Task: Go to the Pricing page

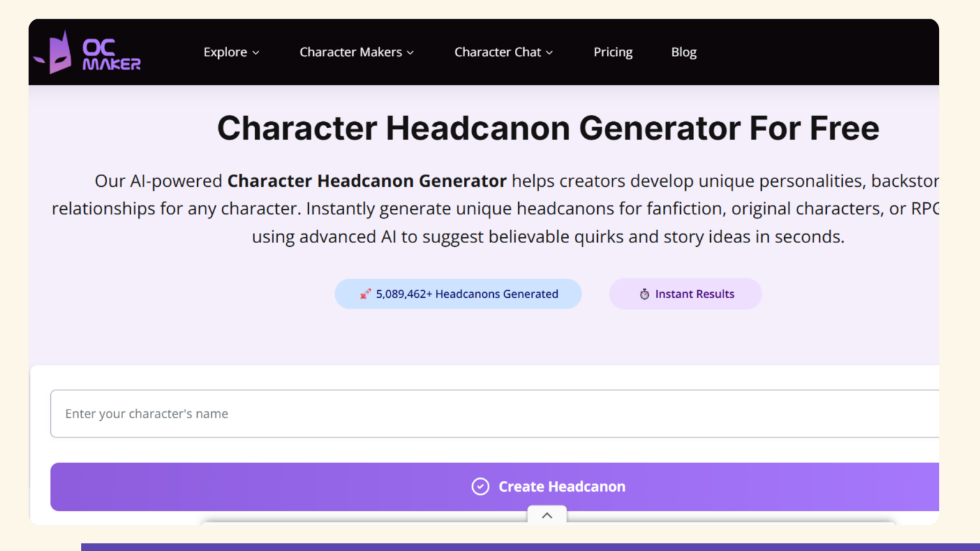Action: [612, 52]
